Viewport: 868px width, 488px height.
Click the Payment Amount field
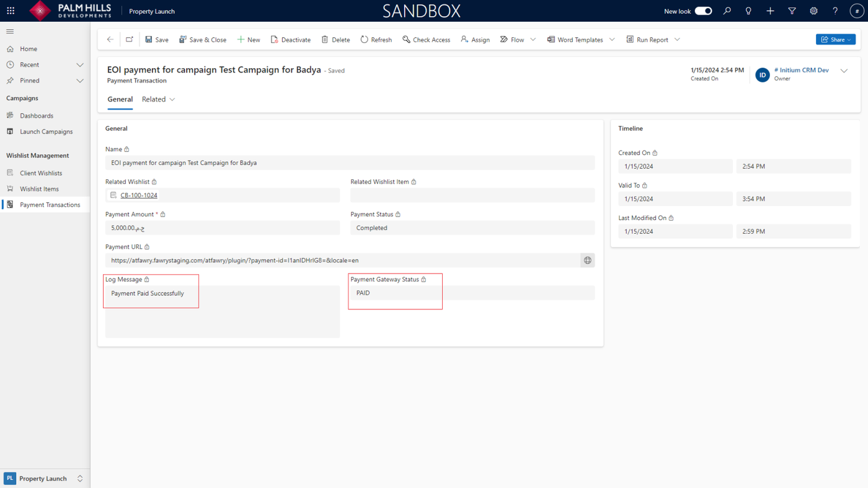[223, 228]
